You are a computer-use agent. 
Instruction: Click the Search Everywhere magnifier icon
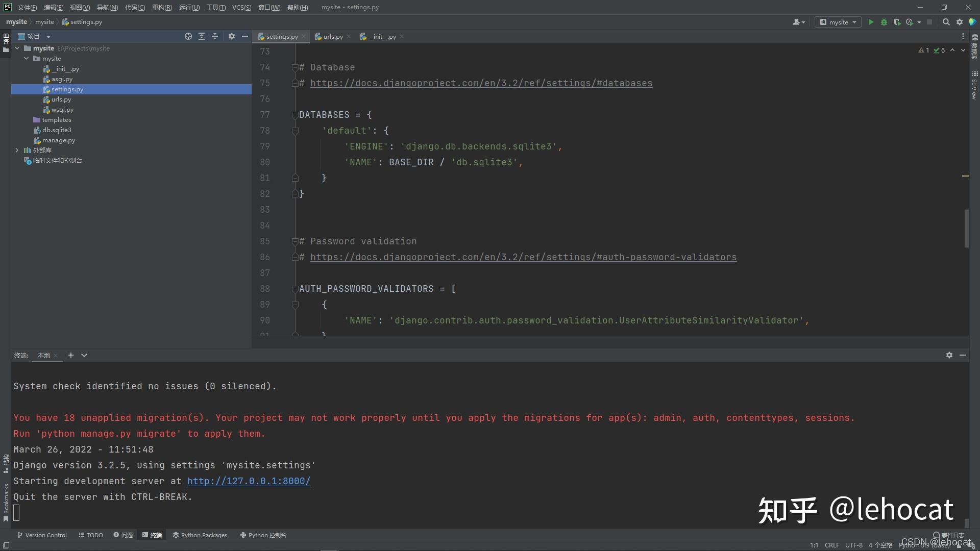(946, 22)
